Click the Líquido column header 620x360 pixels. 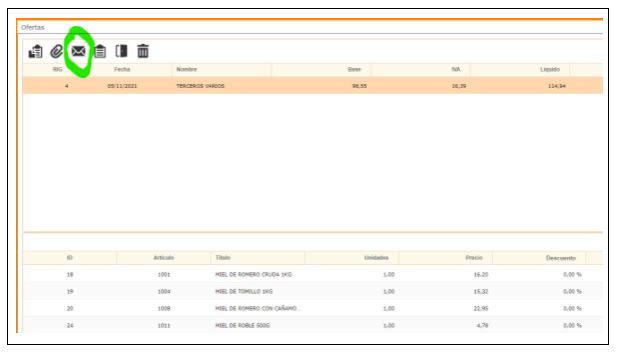(550, 69)
